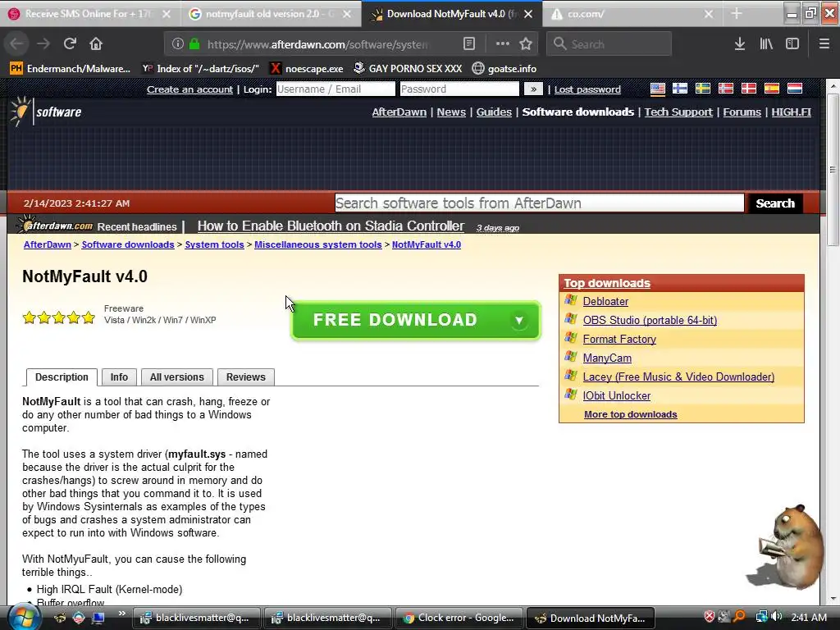The image size is (840, 630).
Task: Open a new tab with plus button
Action: 737,14
